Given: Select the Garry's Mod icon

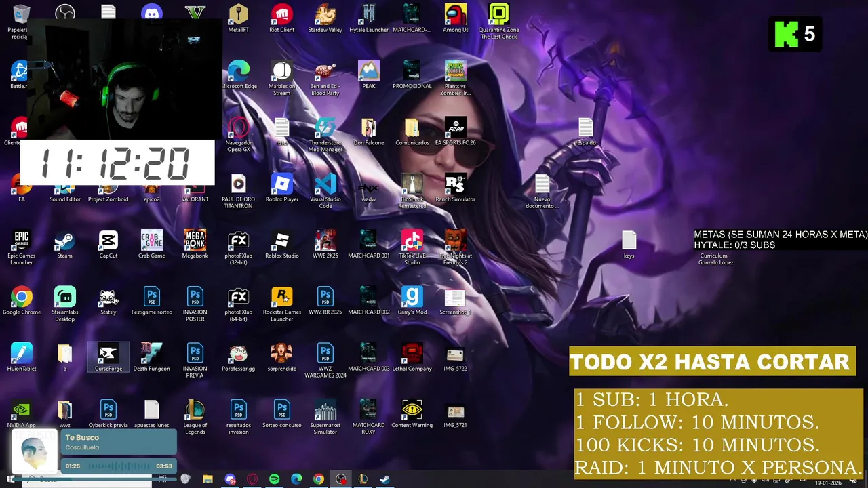Looking at the screenshot, I should click(x=412, y=301).
